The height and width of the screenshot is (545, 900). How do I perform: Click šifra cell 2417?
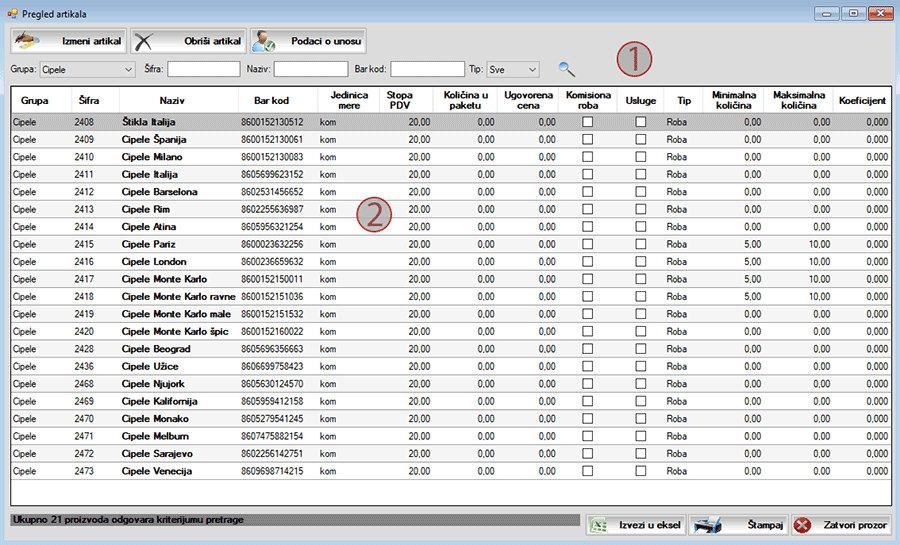click(x=84, y=279)
